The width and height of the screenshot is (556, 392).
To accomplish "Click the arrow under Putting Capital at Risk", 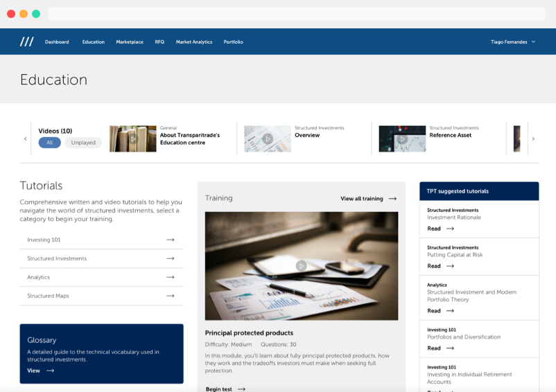I will tap(450, 266).
